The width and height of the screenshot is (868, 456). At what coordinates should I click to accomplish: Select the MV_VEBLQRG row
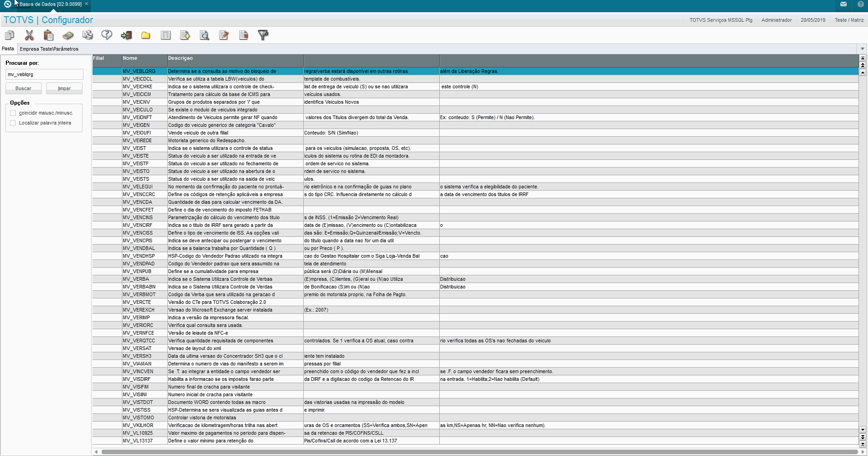coord(475,71)
